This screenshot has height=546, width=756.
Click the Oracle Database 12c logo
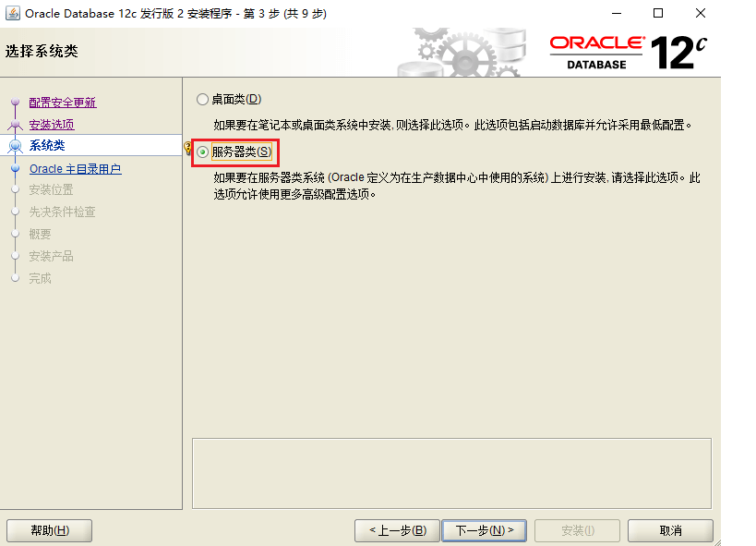click(x=628, y=52)
